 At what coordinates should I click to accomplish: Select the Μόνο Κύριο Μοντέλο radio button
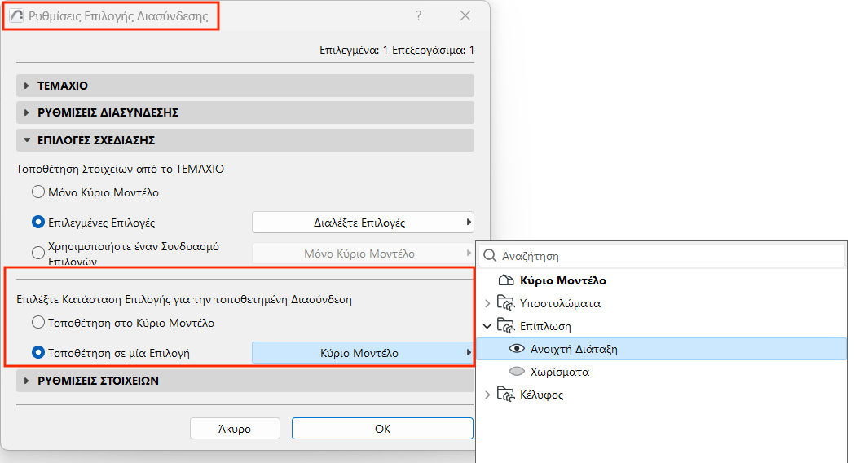pos(38,192)
